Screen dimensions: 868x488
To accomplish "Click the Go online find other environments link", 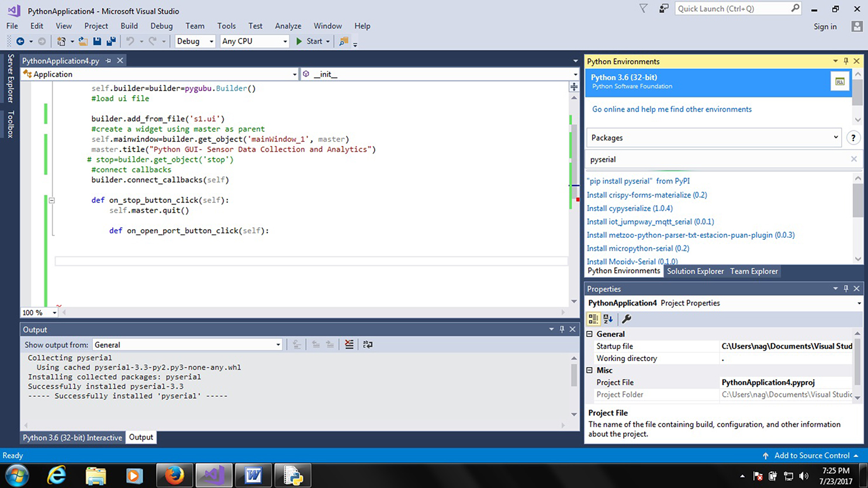I will click(672, 109).
